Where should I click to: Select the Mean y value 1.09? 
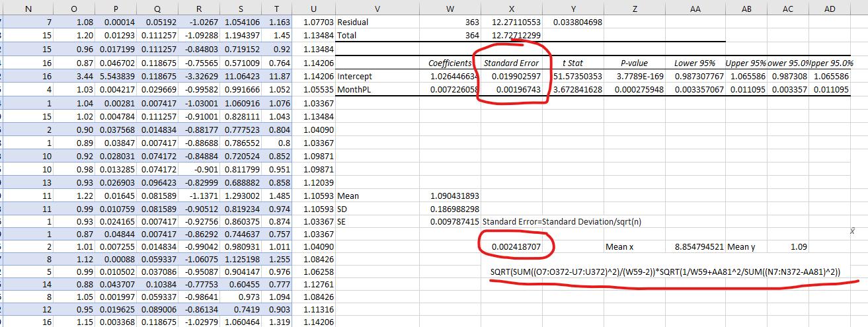(x=789, y=246)
